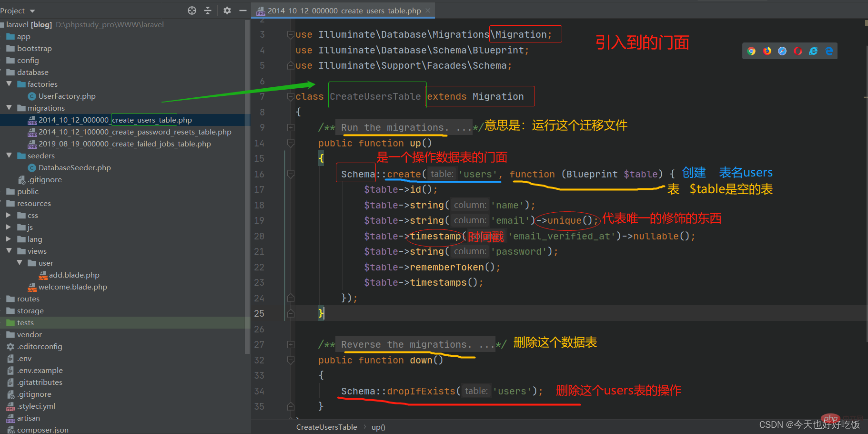Collapse all folders in the Project panel
This screenshot has height=434, width=868.
click(x=208, y=10)
